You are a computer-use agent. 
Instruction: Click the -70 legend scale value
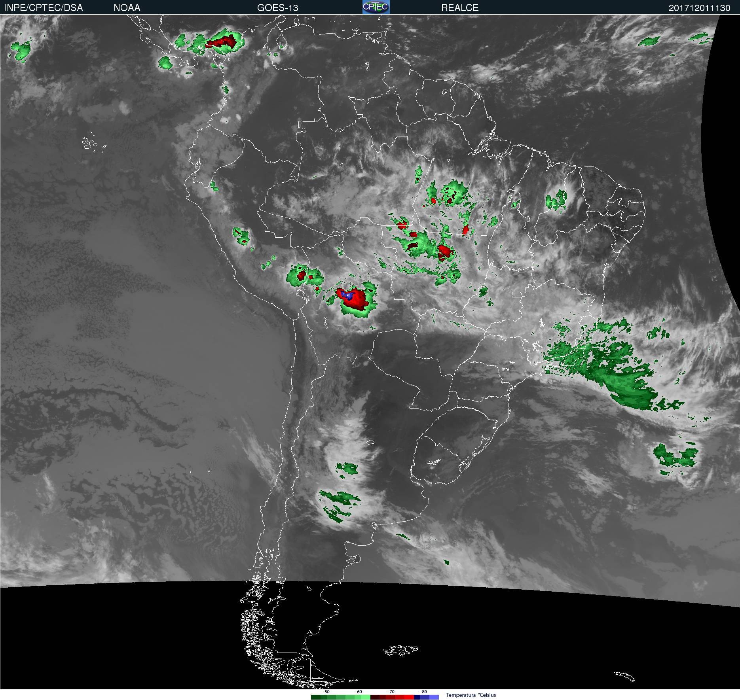391,692
